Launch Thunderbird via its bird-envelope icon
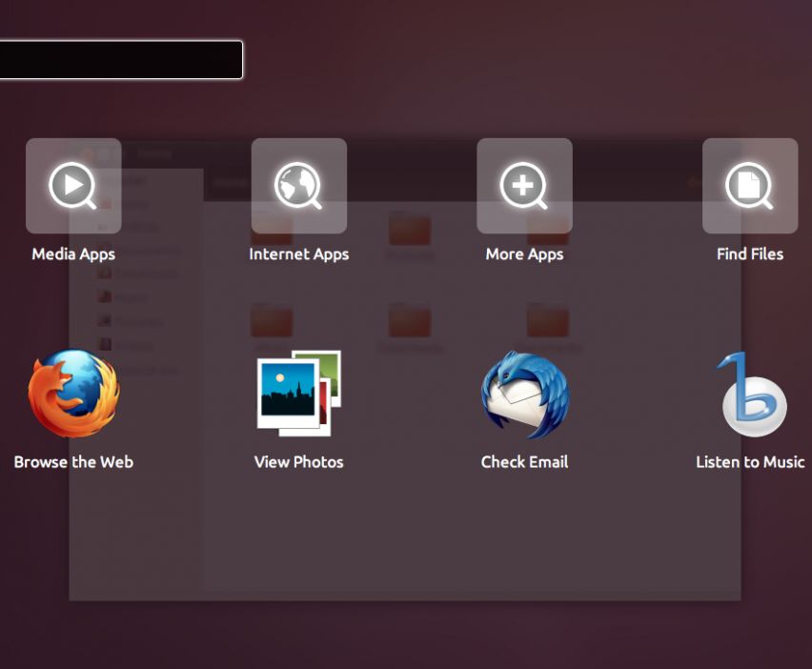The width and height of the screenshot is (812, 669). (524, 394)
